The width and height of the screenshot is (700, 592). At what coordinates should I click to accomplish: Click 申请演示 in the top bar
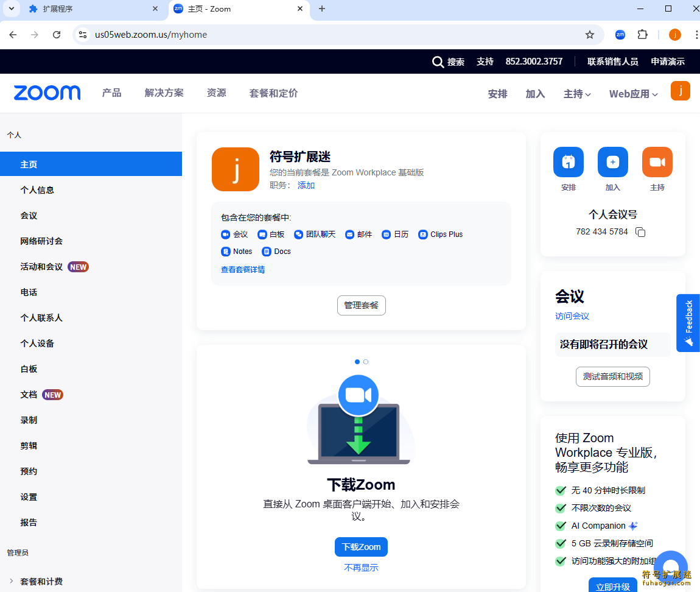click(x=667, y=62)
